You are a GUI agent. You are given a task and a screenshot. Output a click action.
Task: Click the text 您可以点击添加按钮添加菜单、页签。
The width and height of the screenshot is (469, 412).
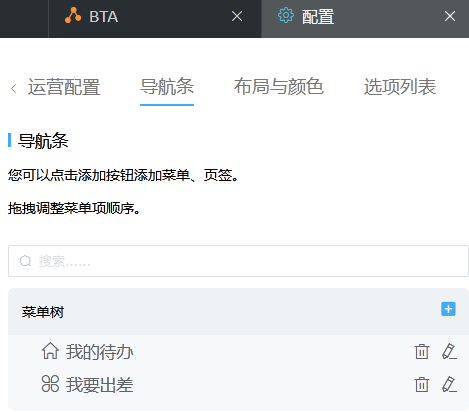(123, 175)
